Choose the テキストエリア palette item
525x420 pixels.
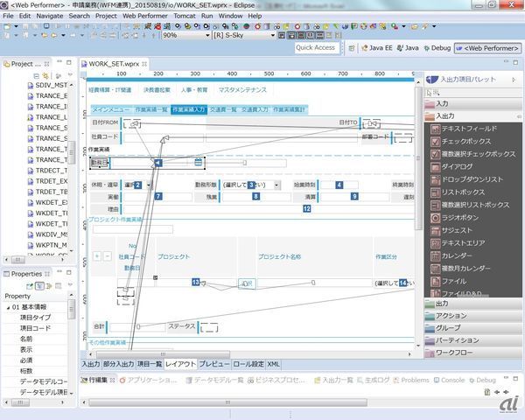(466, 243)
